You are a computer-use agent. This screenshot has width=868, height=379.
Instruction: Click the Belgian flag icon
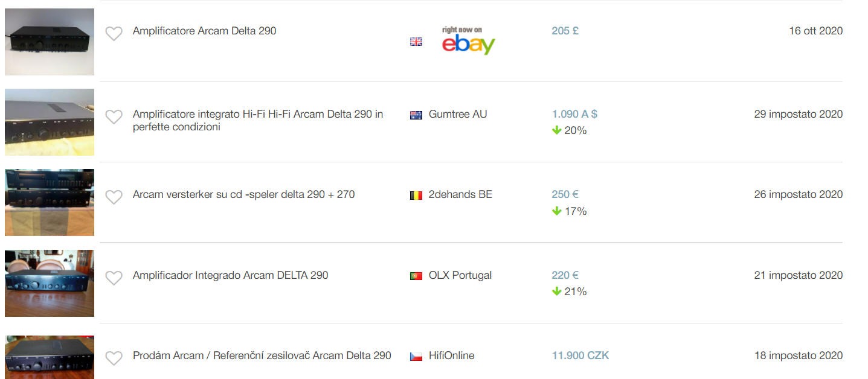[416, 195]
